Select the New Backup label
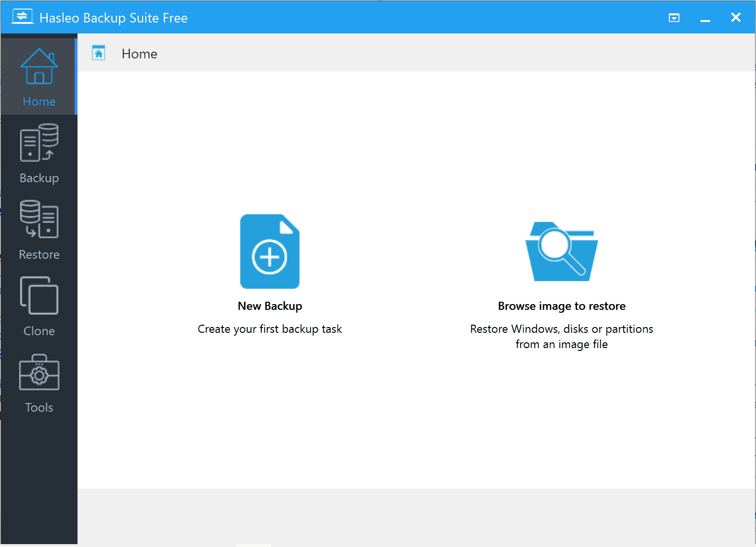 click(x=270, y=306)
